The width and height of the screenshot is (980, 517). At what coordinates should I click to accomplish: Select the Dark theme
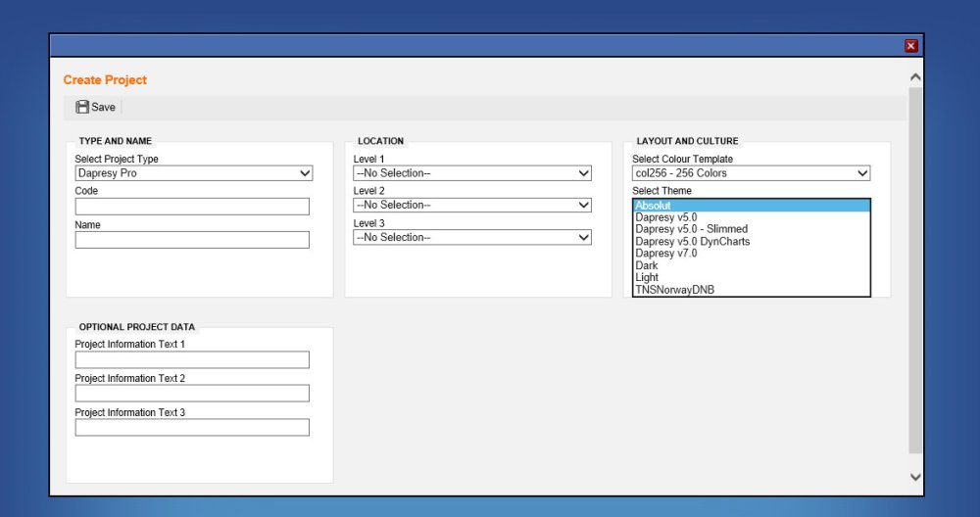click(752, 265)
